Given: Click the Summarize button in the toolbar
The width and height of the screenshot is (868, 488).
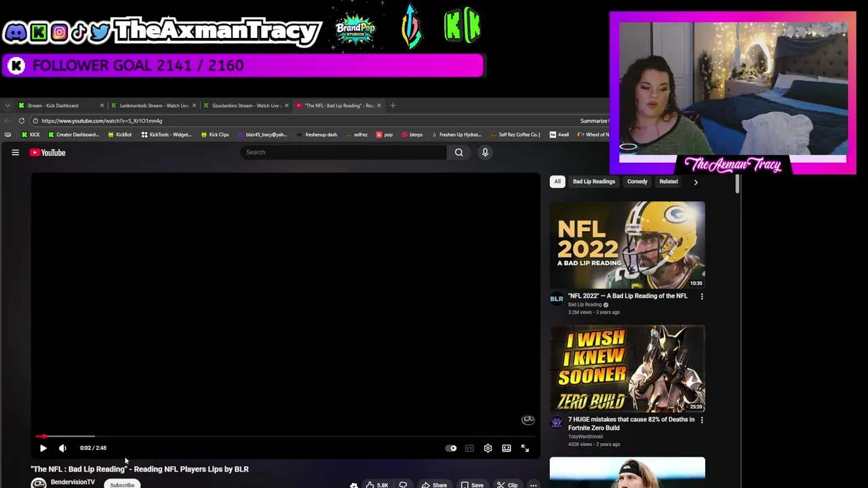Looking at the screenshot, I should 595,121.
